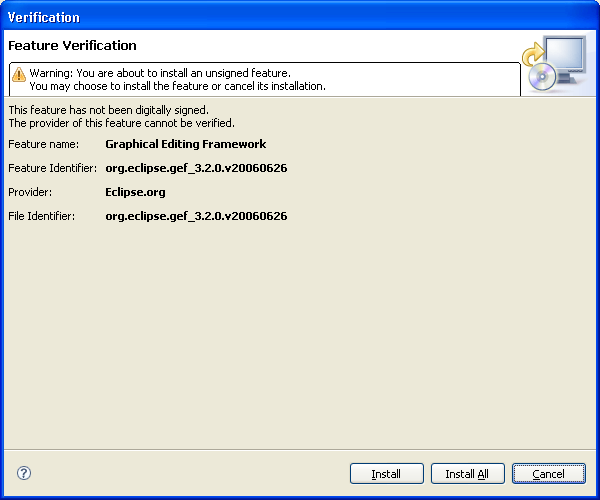Screen dimensions: 600x500
Task: Click the 'File Identifier:' label
Action: pos(41,216)
